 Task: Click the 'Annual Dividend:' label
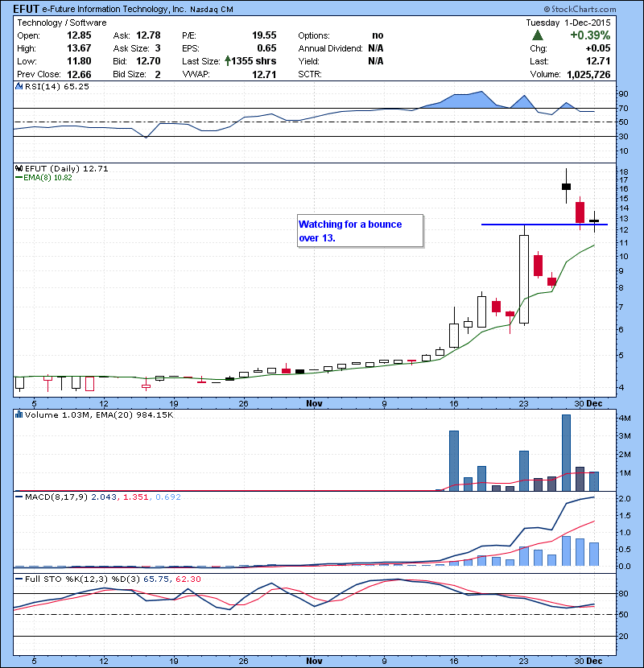330,48
